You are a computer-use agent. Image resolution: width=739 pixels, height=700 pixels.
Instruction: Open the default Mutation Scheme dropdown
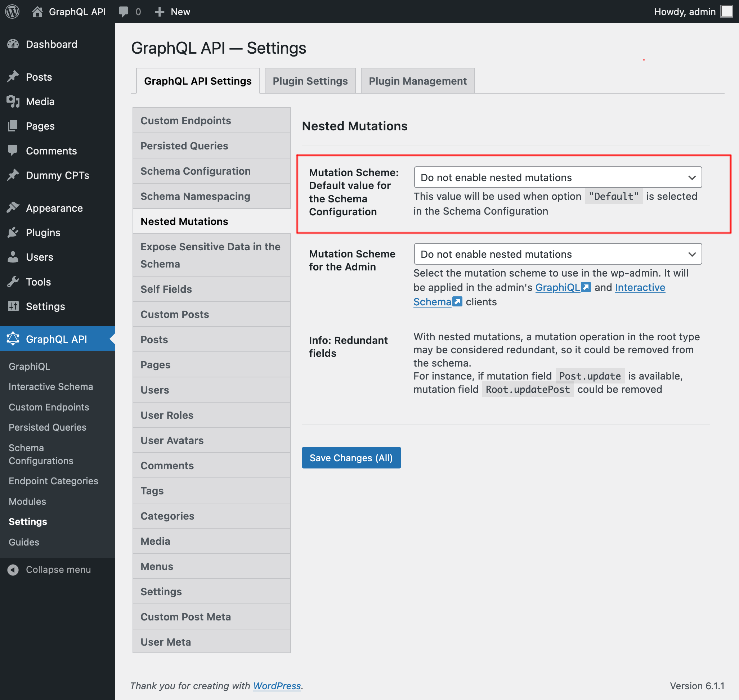pos(557,177)
